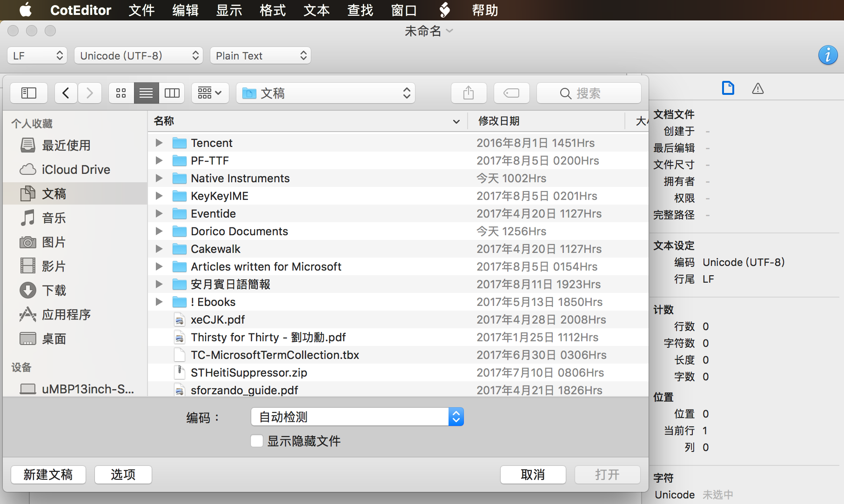Switch to the document info inspector pane
Viewport: 844px width, 504px height.
728,88
